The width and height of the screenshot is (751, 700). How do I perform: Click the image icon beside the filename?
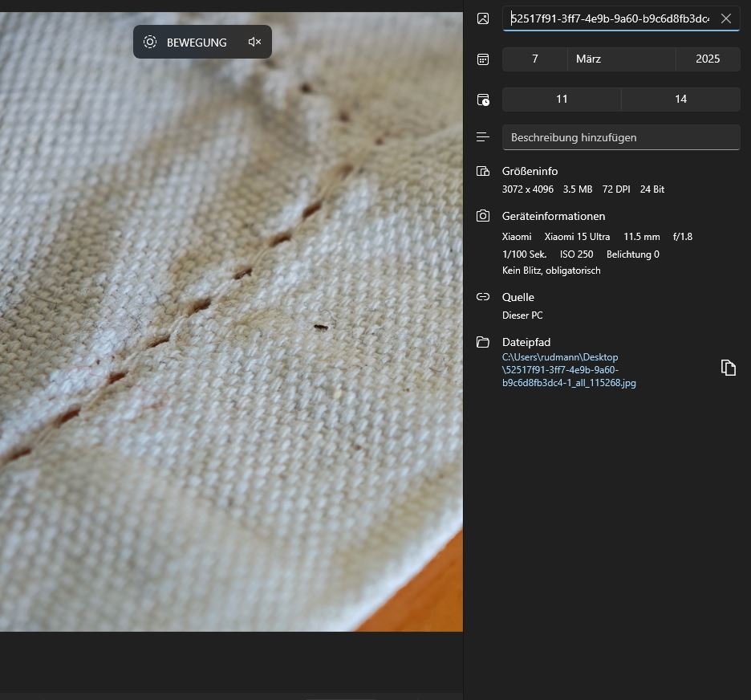tap(483, 18)
